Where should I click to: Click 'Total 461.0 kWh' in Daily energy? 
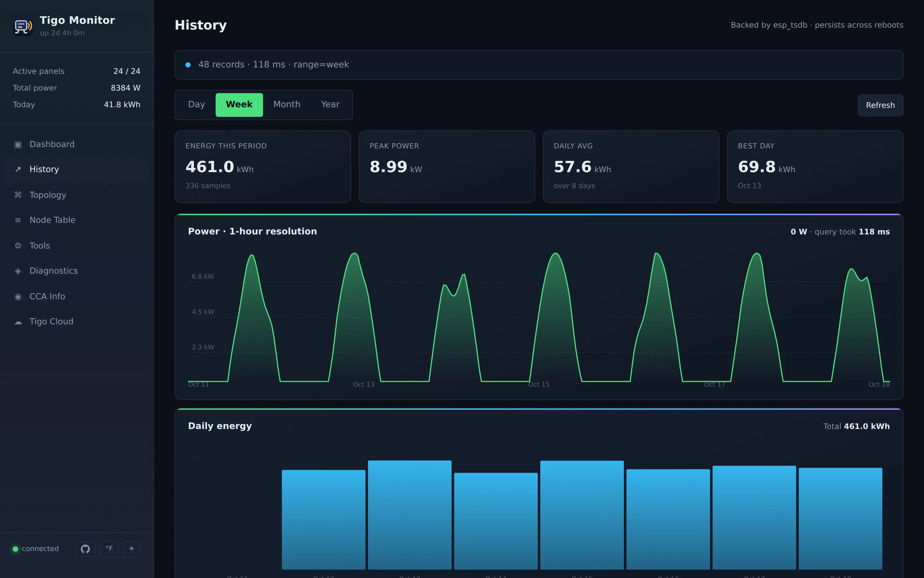pos(856,426)
